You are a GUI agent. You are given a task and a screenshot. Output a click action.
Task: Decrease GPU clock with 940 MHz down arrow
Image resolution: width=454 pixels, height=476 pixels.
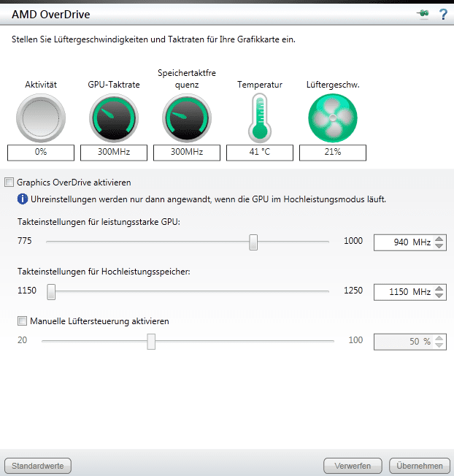tap(439, 246)
